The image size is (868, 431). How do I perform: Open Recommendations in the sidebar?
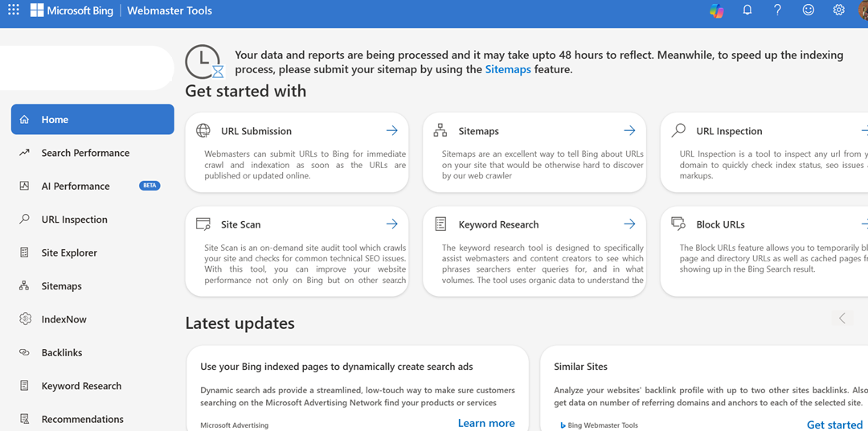pos(92,419)
